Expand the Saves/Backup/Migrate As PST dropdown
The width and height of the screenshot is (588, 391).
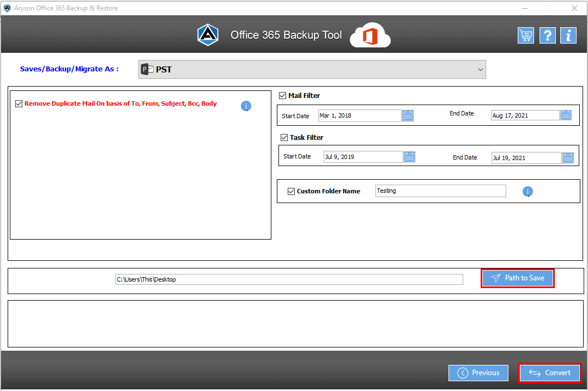[x=312, y=69]
